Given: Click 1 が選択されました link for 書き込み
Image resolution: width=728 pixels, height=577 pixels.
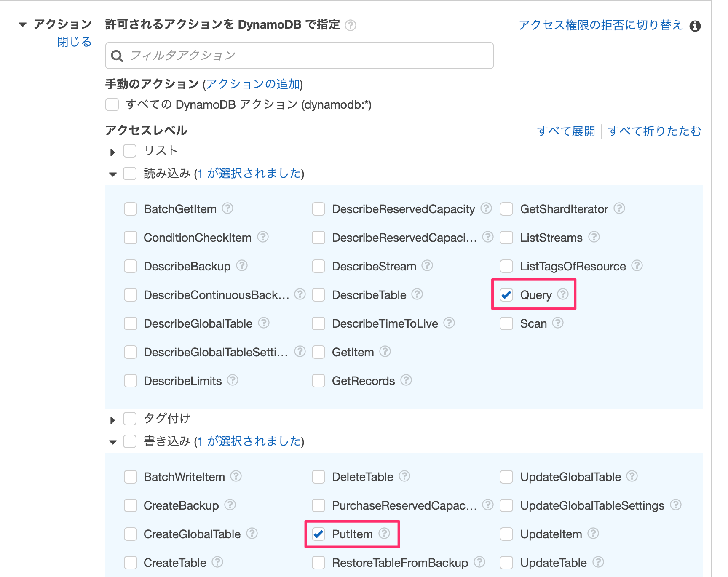Looking at the screenshot, I should click(249, 441).
